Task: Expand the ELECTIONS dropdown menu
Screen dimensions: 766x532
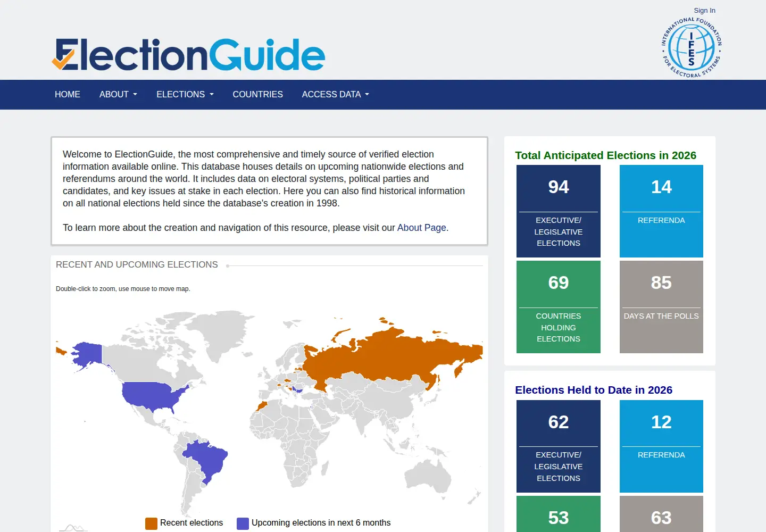Action: coord(185,94)
